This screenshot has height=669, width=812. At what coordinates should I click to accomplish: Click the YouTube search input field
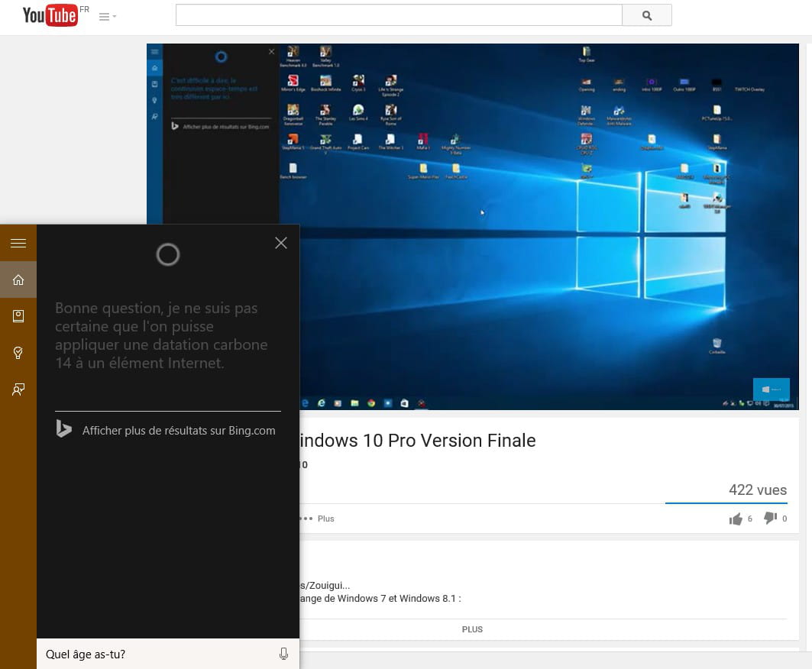coord(399,15)
